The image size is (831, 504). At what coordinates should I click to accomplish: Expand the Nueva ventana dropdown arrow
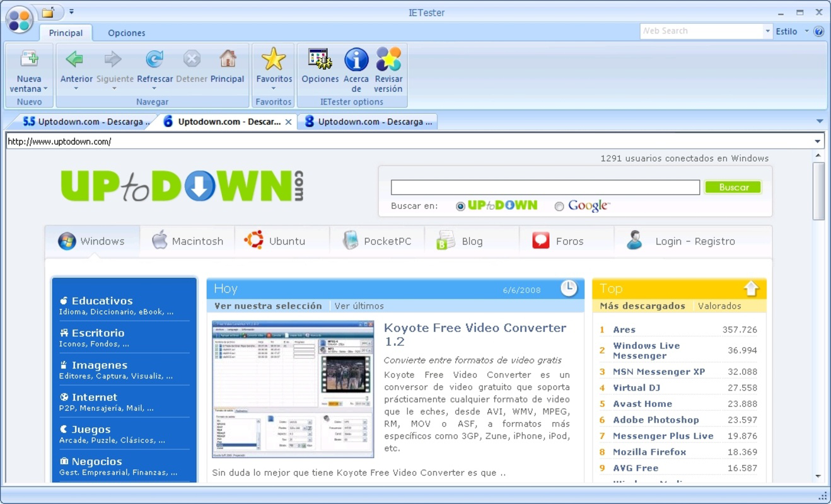pos(45,89)
